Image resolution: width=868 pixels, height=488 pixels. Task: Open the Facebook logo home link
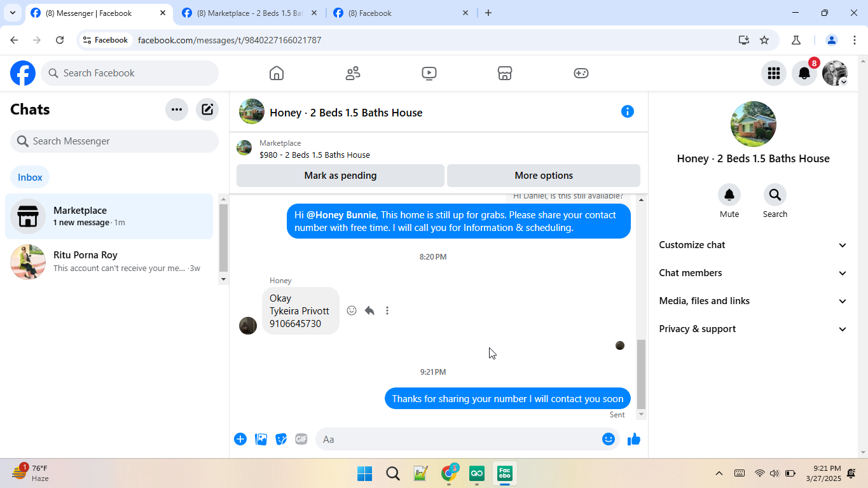(23, 73)
